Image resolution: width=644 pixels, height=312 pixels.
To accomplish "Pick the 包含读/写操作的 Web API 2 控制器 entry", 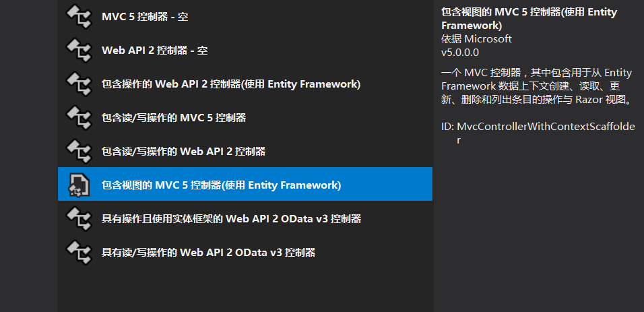I will pos(183,151).
